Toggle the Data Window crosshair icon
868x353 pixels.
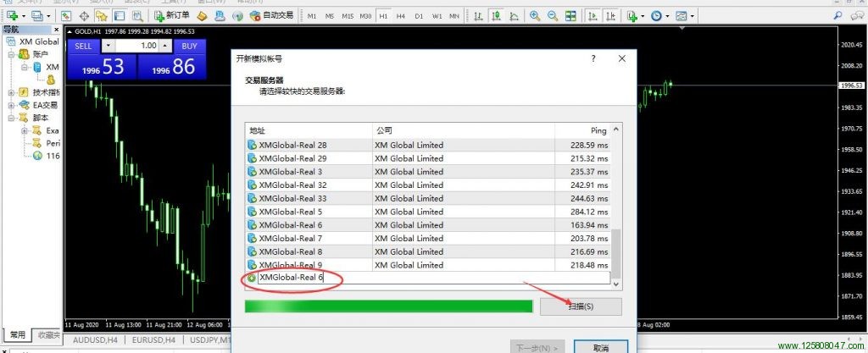coord(84,16)
